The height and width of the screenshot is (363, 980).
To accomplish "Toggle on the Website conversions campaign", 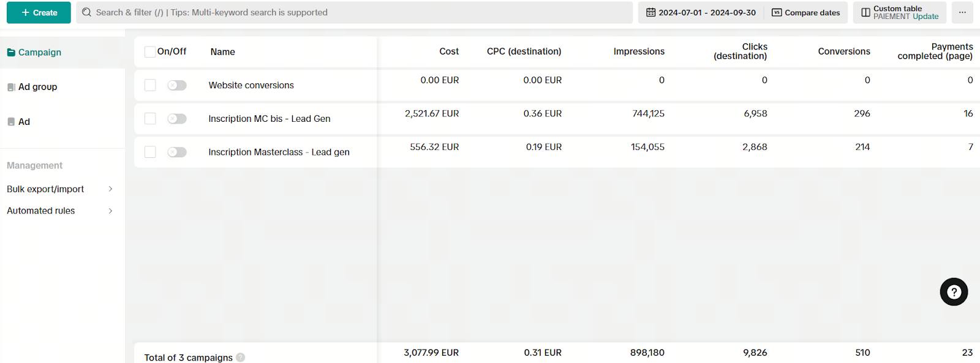I will (x=177, y=86).
